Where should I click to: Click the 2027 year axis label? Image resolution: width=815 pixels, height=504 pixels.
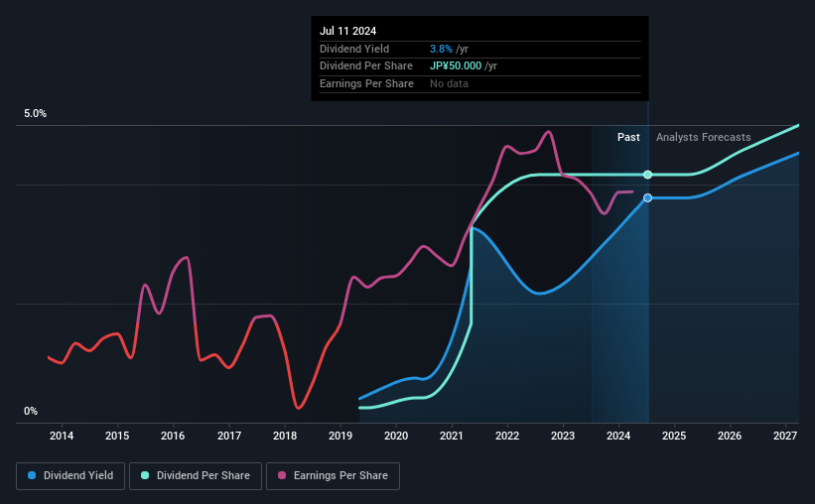(x=785, y=436)
